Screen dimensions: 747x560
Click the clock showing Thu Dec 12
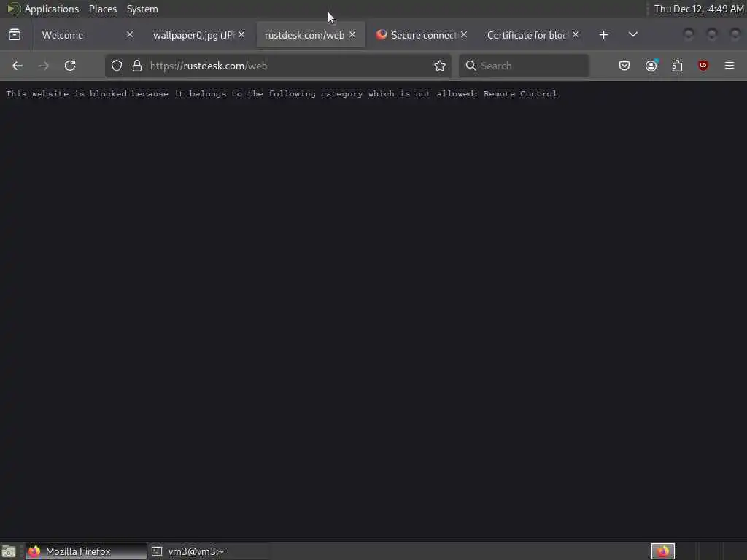pos(698,9)
